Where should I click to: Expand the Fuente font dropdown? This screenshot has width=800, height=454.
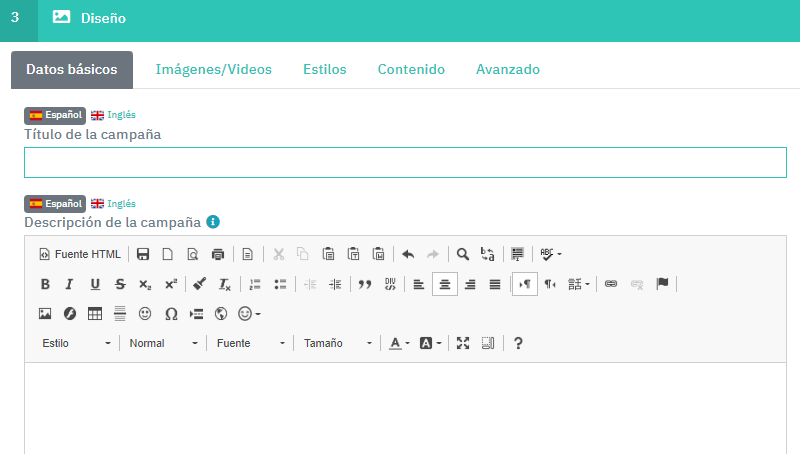[x=249, y=343]
